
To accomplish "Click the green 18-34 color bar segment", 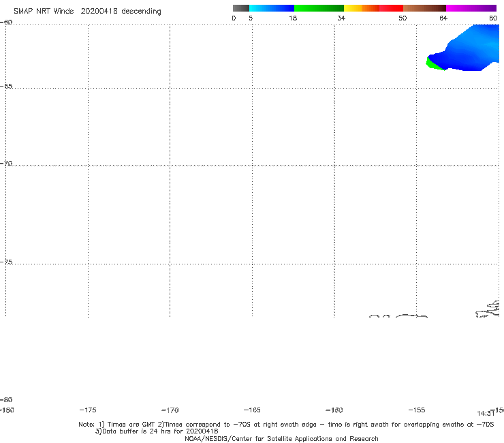I will tap(319, 8).
